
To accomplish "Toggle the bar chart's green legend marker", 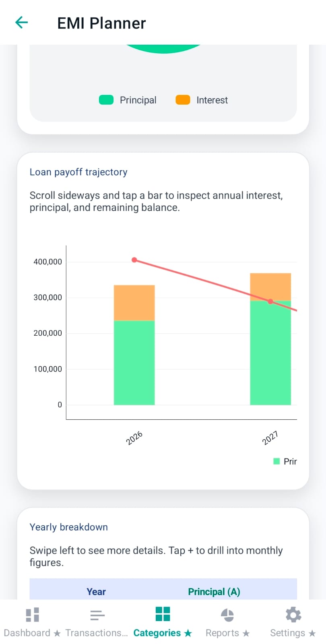I will [x=276, y=461].
